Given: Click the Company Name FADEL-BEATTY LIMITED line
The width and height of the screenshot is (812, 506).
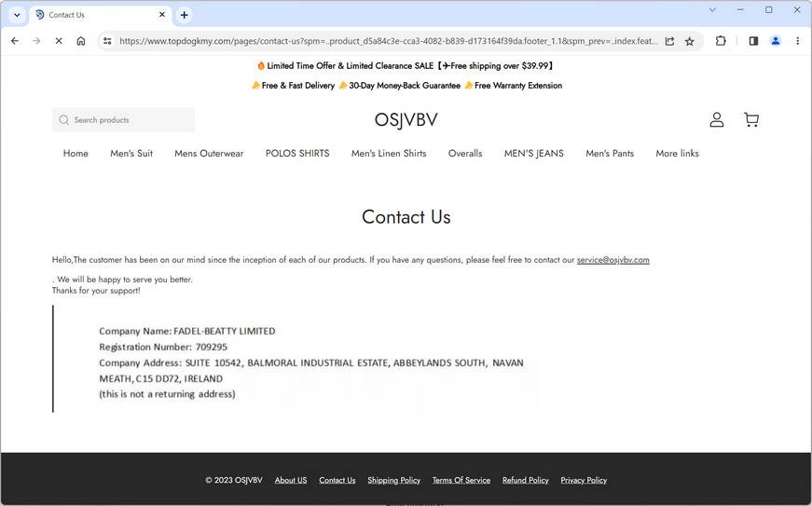Looking at the screenshot, I should point(187,331).
